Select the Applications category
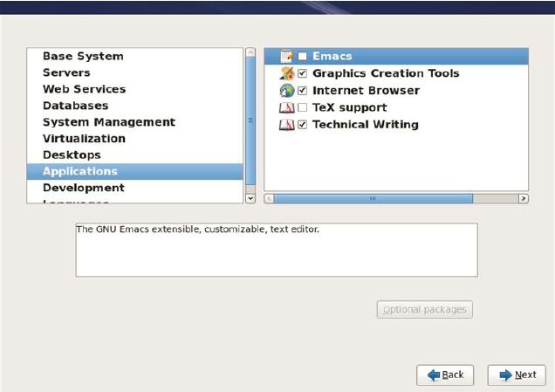Screen dimensions: 555x392 coord(135,171)
